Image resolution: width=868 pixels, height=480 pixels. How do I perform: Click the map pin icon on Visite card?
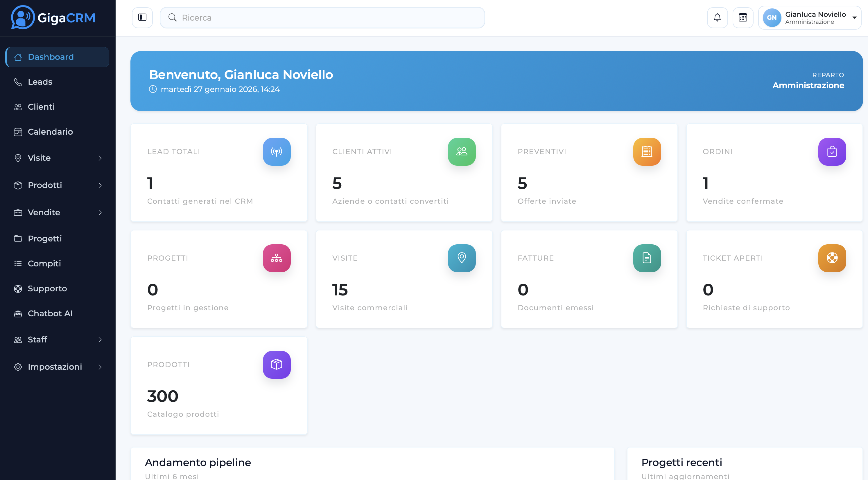pyautogui.click(x=462, y=258)
